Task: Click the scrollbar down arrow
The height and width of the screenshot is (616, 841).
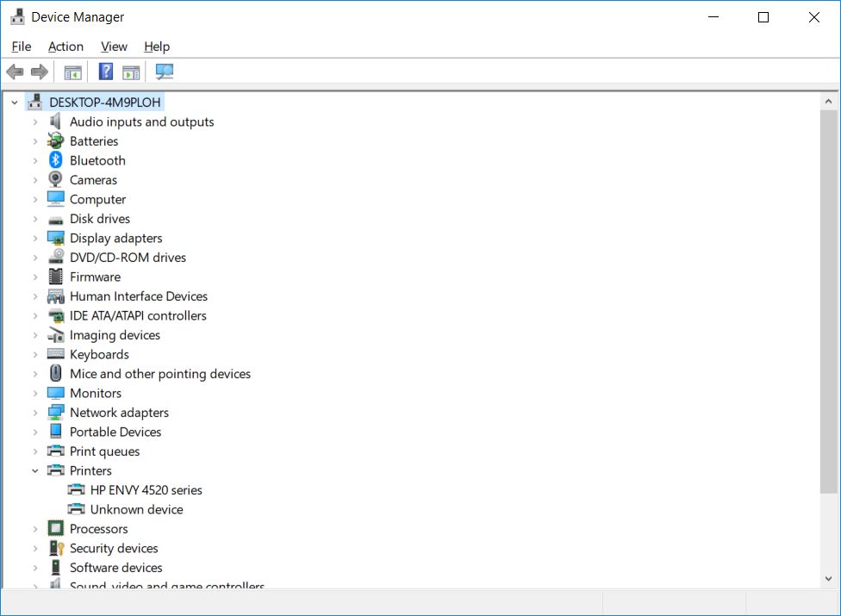Action: tap(829, 579)
